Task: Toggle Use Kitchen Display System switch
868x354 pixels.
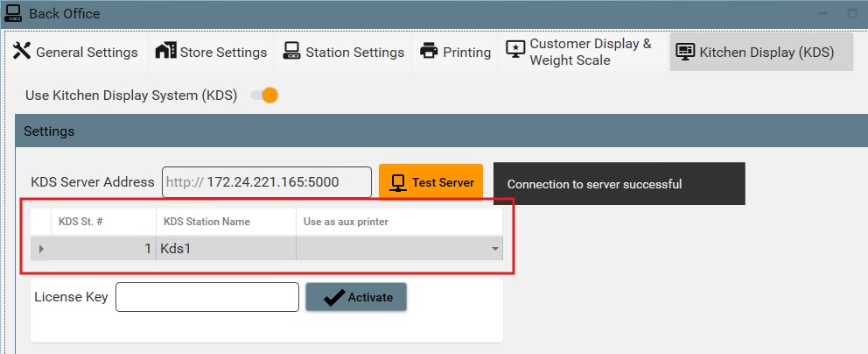Action: (x=264, y=96)
